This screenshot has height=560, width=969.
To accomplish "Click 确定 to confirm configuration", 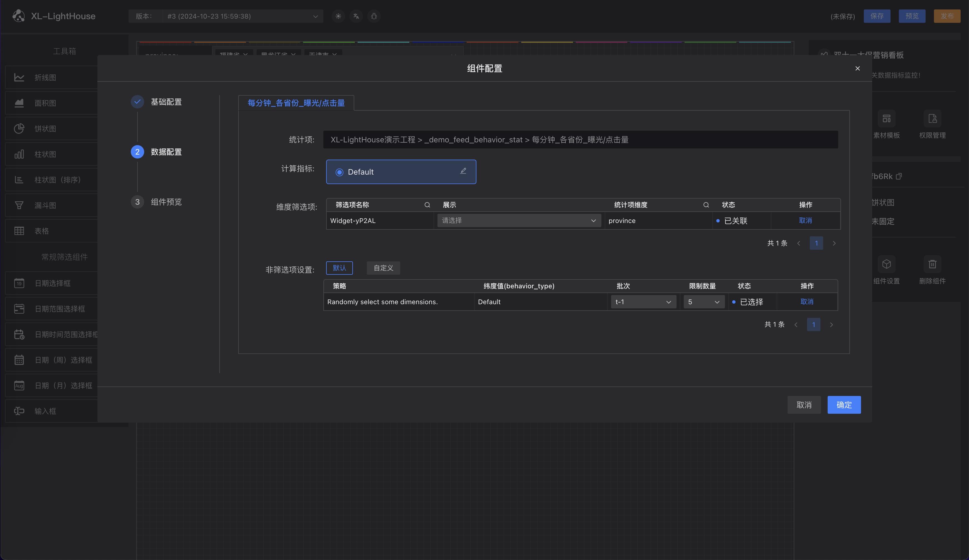I will [x=844, y=405].
